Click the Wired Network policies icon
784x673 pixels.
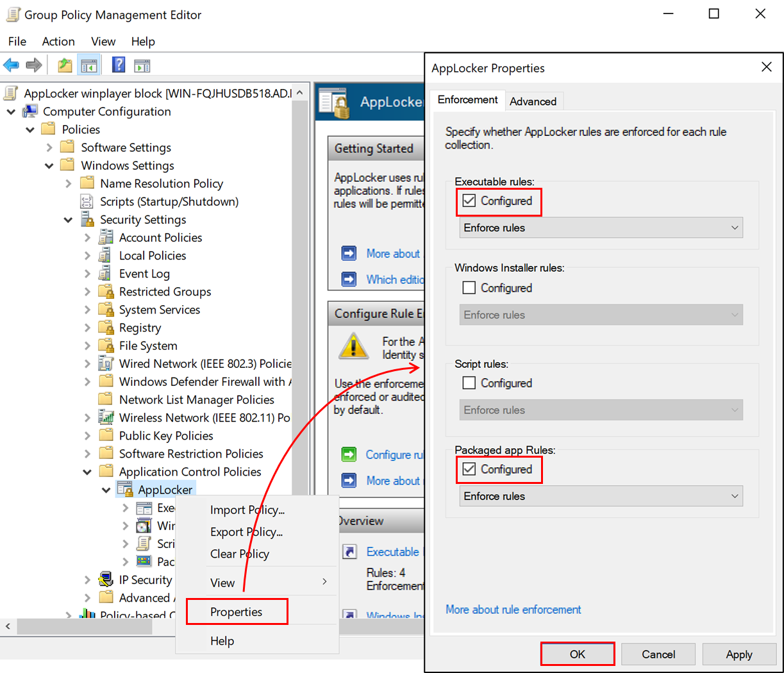point(106,363)
